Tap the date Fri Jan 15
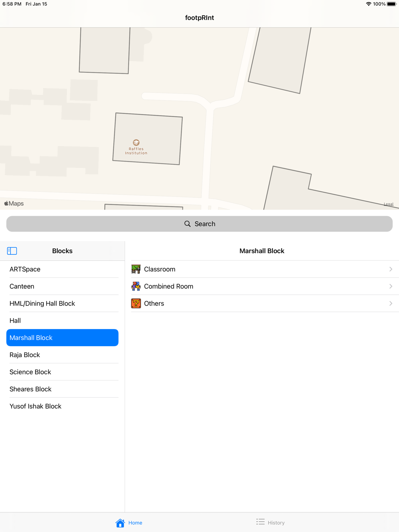399x532 pixels. tap(36, 4)
